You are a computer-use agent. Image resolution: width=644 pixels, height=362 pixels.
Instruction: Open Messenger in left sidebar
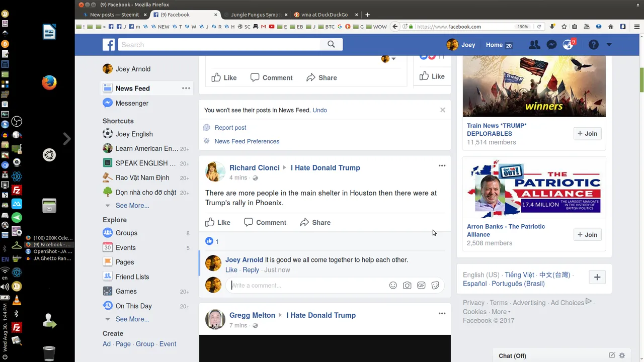point(132,103)
